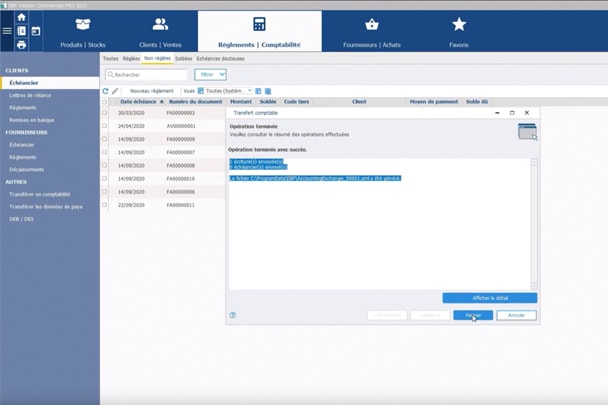Click the dialog's vertical scrollbar
The image size is (608, 405).
pyautogui.click(x=534, y=220)
